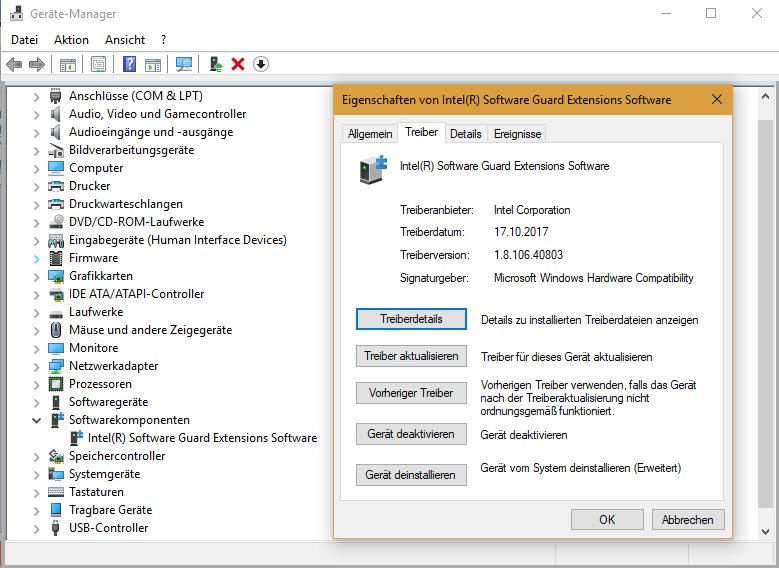Click the action pane toolbar icon
Screen dimensions: 779x568
[x=153, y=65]
